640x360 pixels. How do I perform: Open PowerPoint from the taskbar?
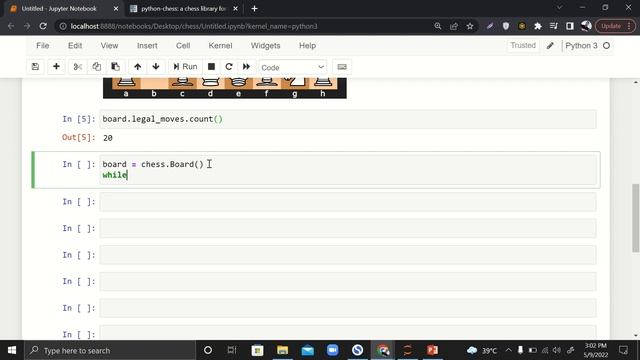[x=432, y=350]
